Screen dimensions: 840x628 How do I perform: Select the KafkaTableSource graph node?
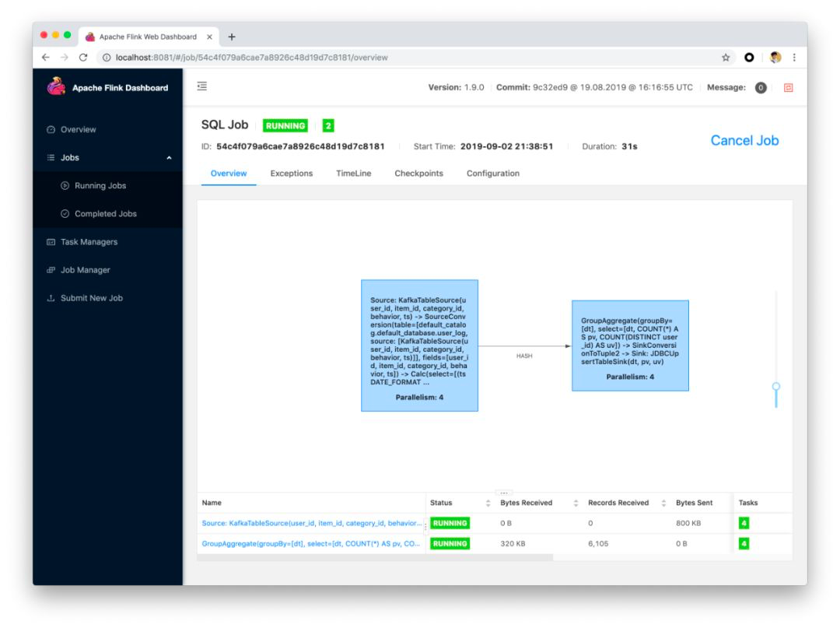(x=419, y=346)
